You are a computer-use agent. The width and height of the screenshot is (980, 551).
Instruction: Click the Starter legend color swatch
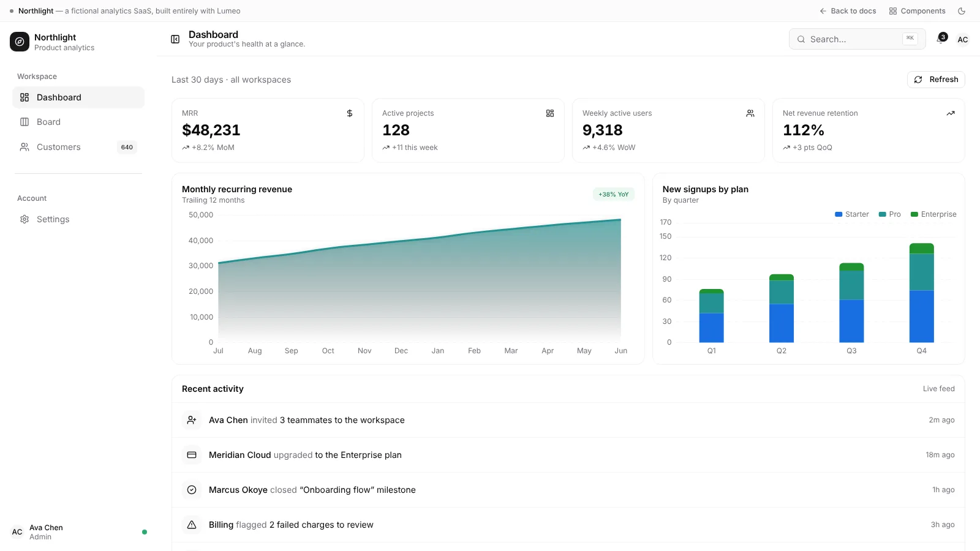(x=839, y=214)
